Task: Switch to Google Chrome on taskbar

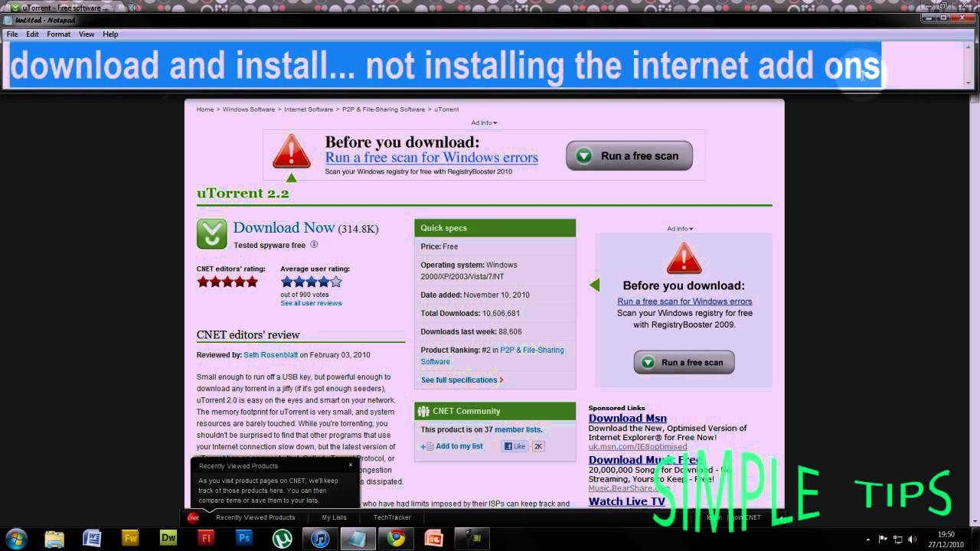Action: pyautogui.click(x=396, y=539)
